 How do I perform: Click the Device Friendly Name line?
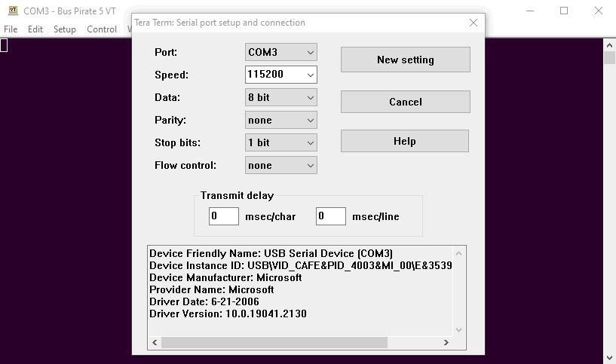271,254
